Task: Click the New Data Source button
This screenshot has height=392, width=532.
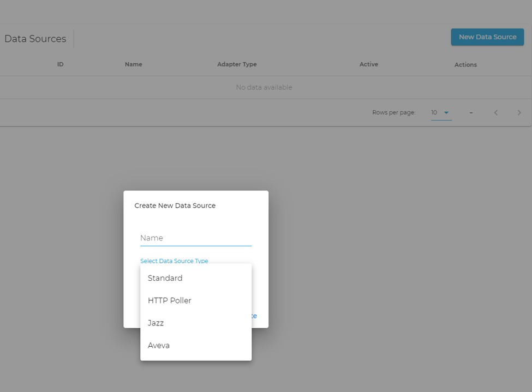Action: pos(487,37)
